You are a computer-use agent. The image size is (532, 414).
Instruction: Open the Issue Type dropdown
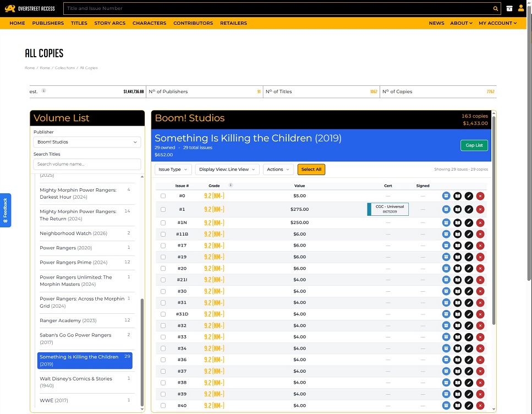click(173, 170)
